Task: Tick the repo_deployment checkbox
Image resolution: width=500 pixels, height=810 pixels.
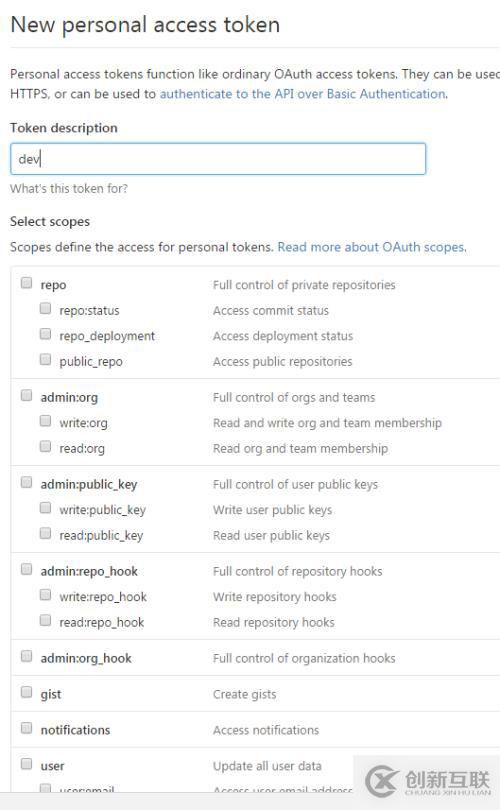Action: click(45, 334)
